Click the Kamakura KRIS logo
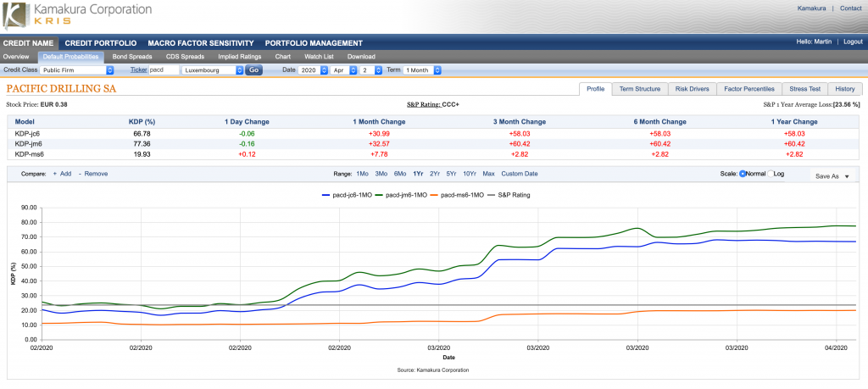This screenshot has height=389, width=868. click(77, 15)
